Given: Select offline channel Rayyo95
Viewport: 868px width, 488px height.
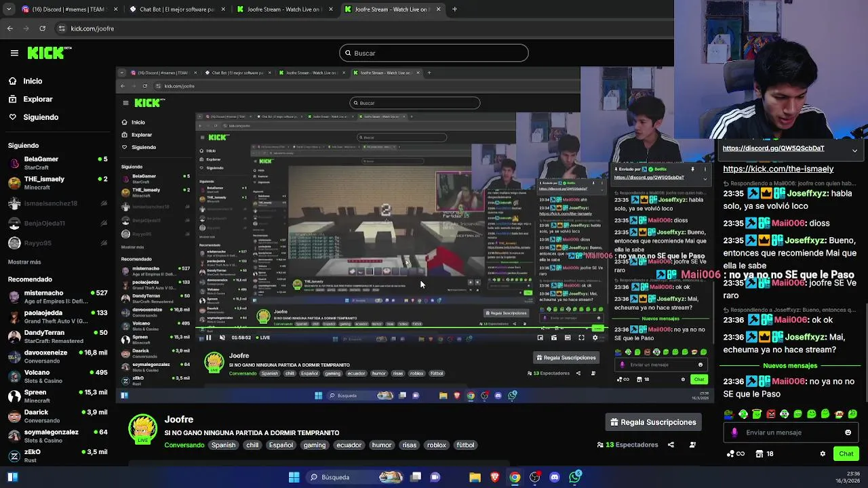Looking at the screenshot, I should pyautogui.click(x=58, y=243).
